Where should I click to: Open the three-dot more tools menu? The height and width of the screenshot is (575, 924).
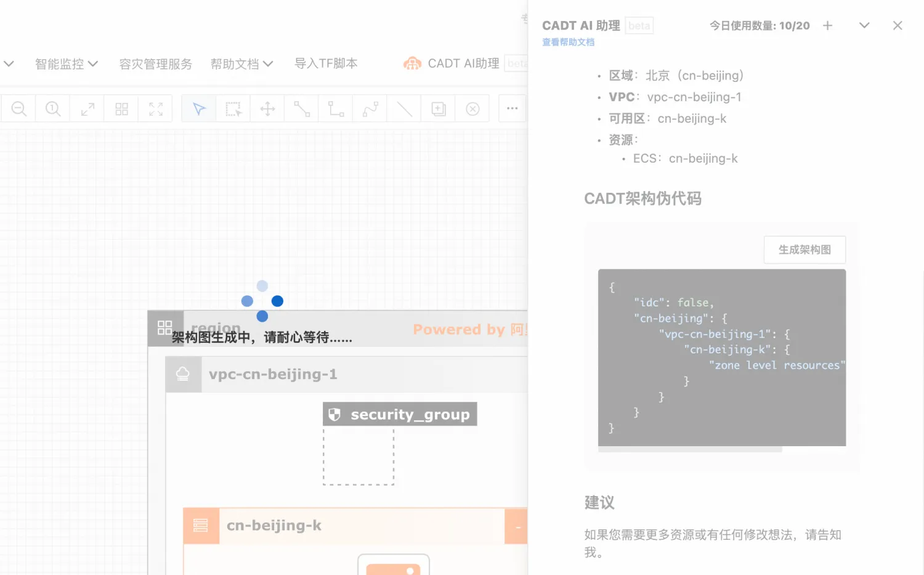(513, 108)
